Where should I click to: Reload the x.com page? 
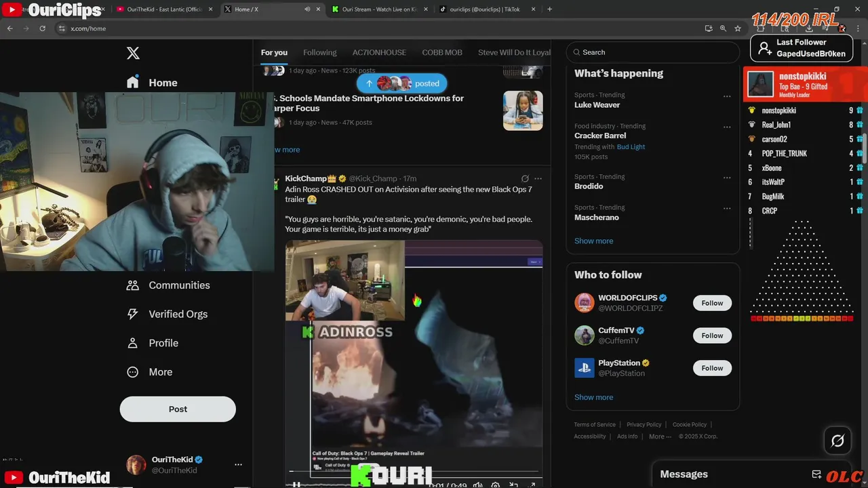pyautogui.click(x=42, y=28)
